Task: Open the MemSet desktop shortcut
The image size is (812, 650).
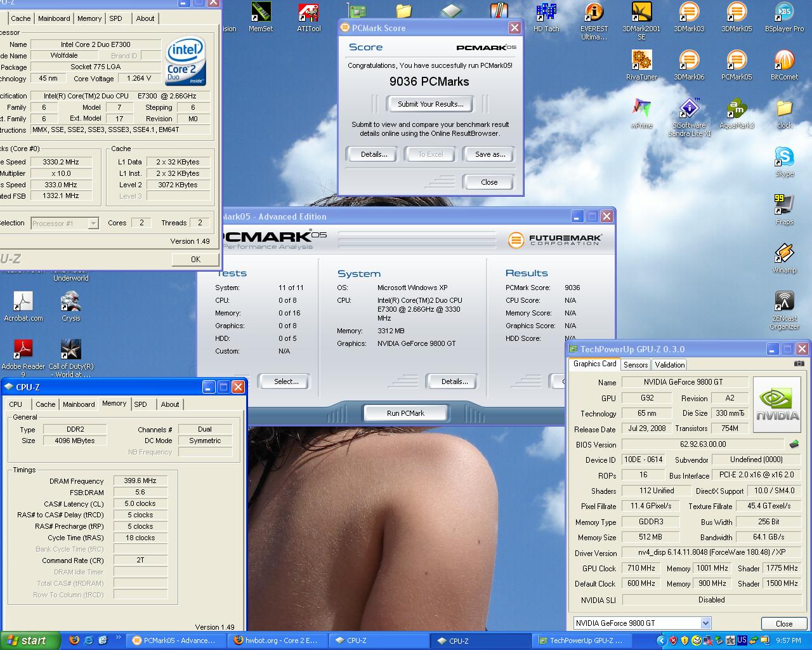Action: [x=261, y=17]
